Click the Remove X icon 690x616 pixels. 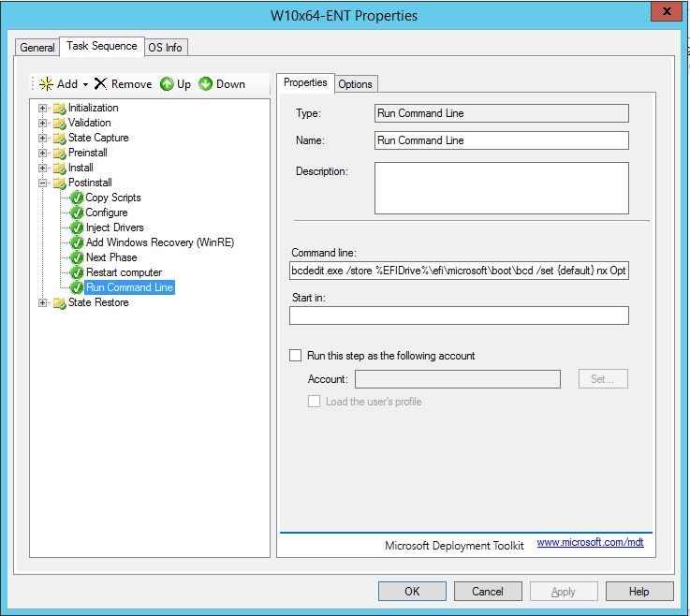[x=101, y=83]
